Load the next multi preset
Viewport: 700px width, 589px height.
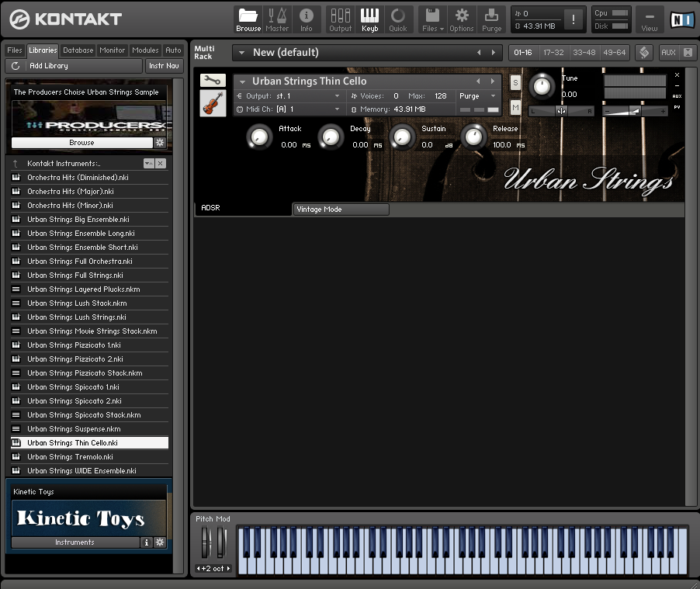pos(494,52)
